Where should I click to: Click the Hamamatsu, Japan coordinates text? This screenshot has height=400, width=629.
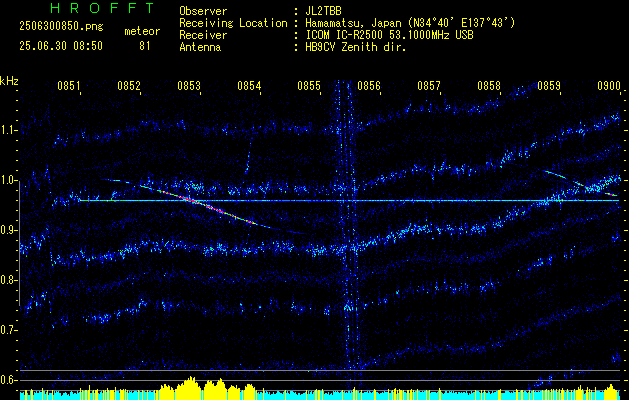(410, 23)
